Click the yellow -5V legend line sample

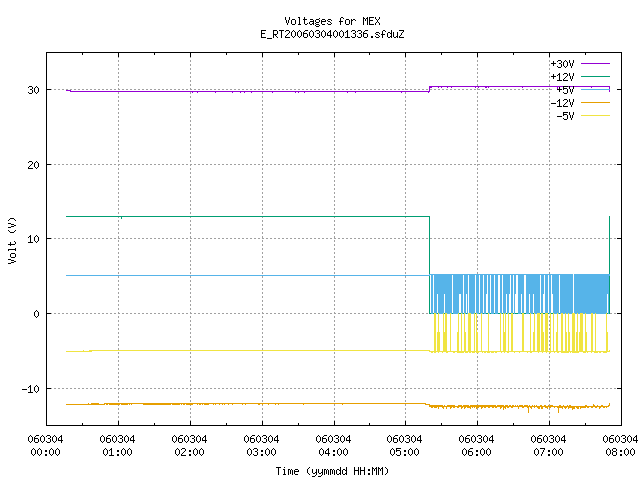pyautogui.click(x=595, y=116)
